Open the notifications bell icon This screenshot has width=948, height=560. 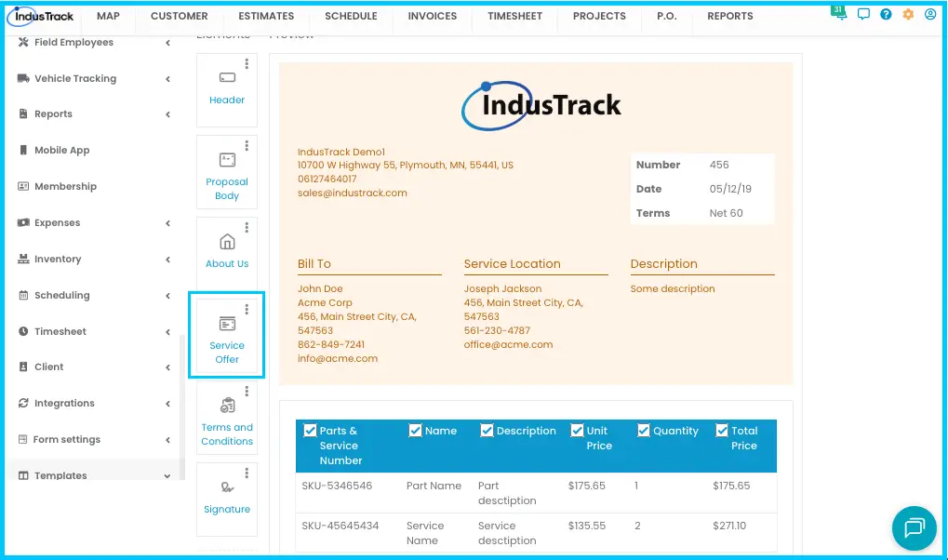[x=840, y=13]
